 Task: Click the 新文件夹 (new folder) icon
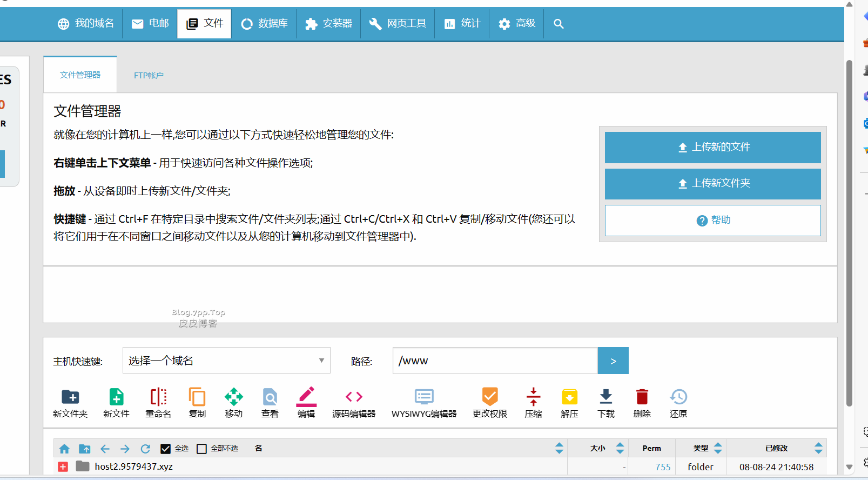[70, 397]
